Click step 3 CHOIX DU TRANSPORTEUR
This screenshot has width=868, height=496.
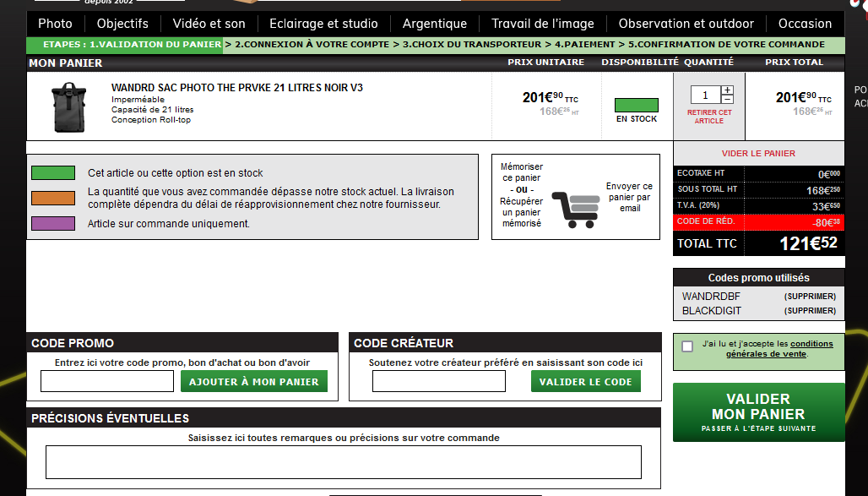point(472,44)
